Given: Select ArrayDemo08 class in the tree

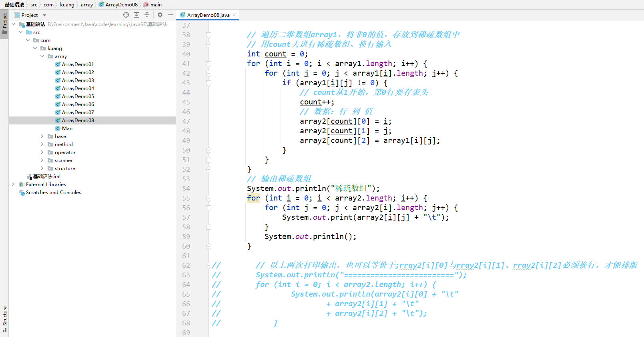Looking at the screenshot, I should [78, 120].
